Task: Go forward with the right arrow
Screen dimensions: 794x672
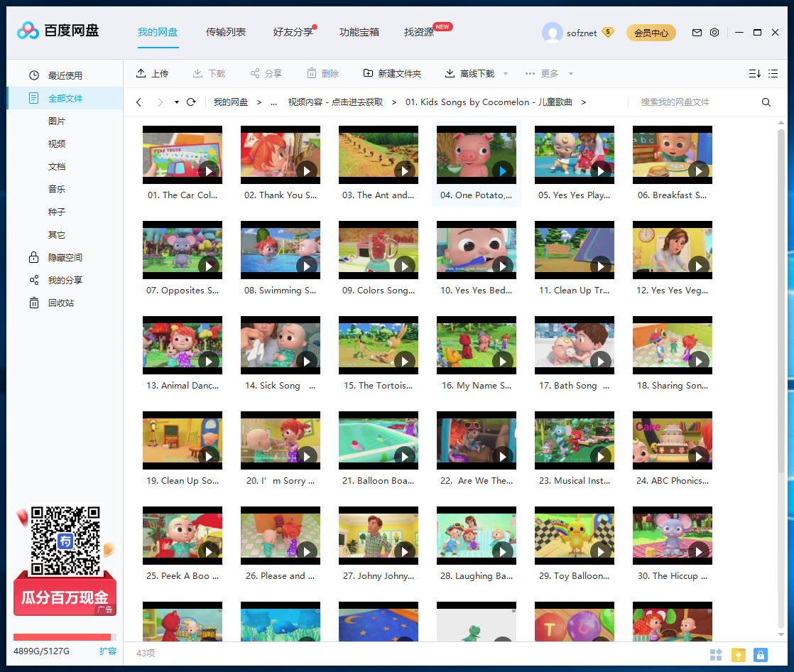Action: click(160, 102)
